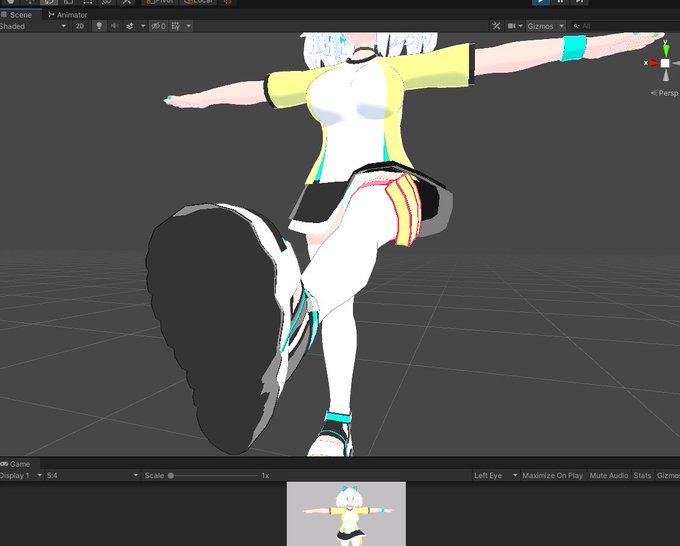Open the grid settings dropdown arrow

[x=189, y=26]
